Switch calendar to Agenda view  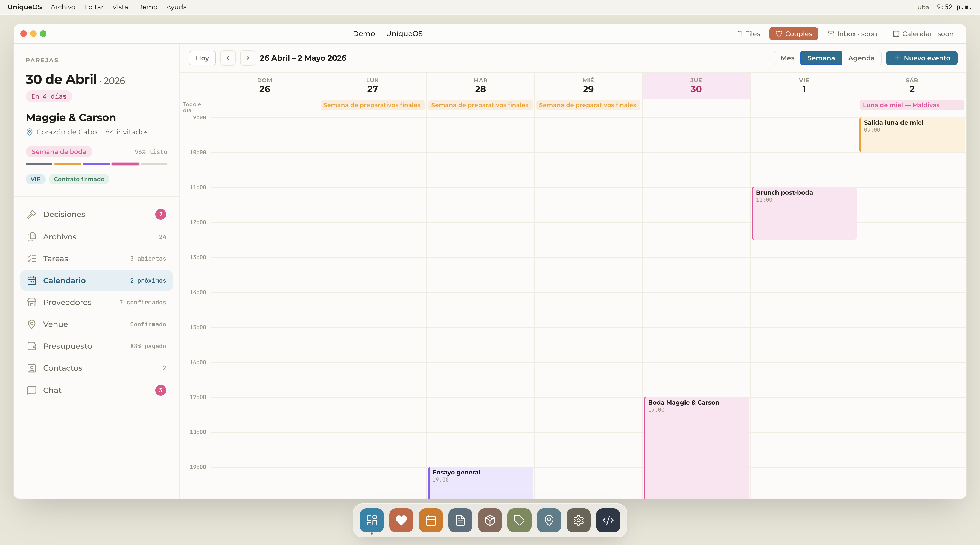(861, 58)
